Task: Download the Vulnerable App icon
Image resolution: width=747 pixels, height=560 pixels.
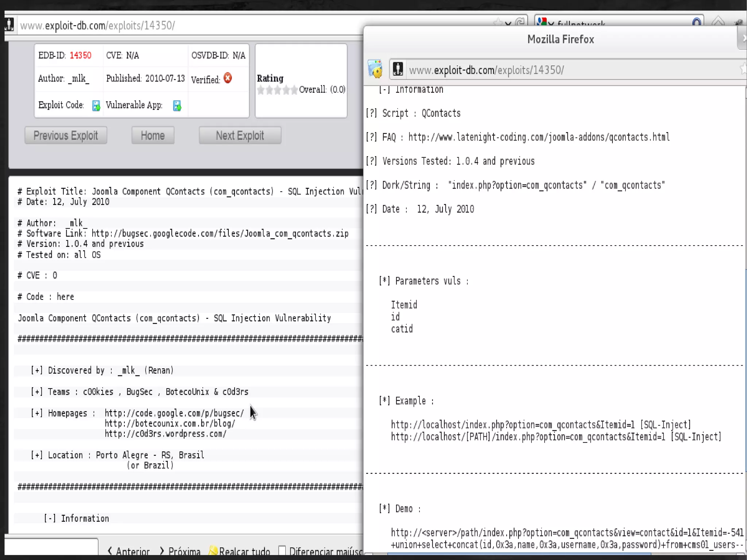Action: [177, 106]
